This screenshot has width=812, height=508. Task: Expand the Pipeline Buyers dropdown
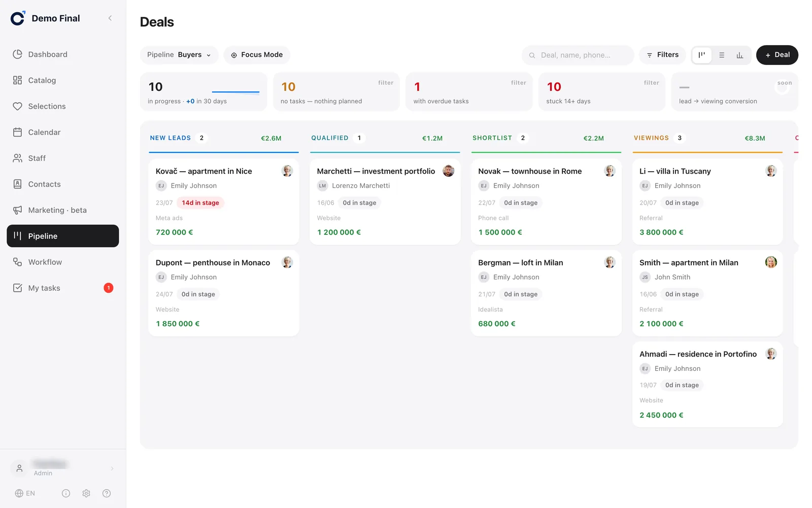[179, 55]
